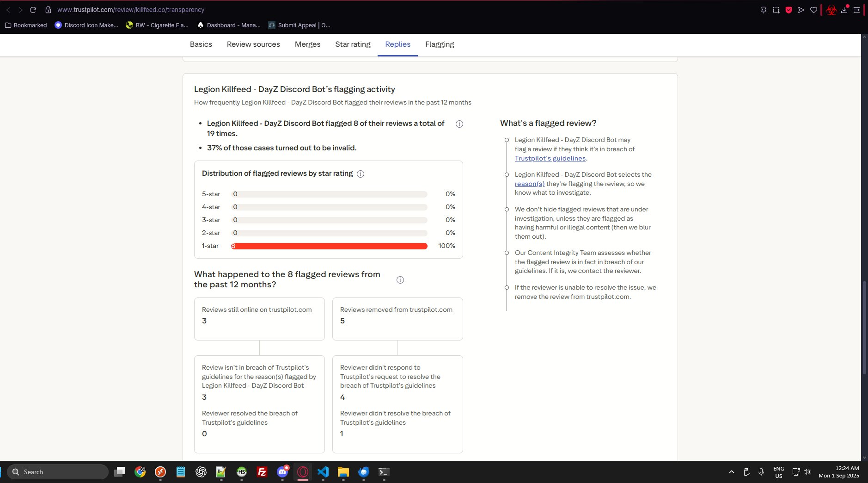Viewport: 868px width, 483px height.
Task: Open Thunderbird from the taskbar
Action: click(364, 472)
